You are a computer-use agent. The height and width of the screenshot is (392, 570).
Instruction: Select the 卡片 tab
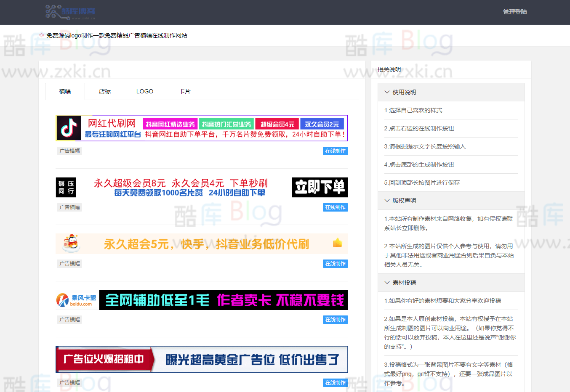[x=185, y=91]
